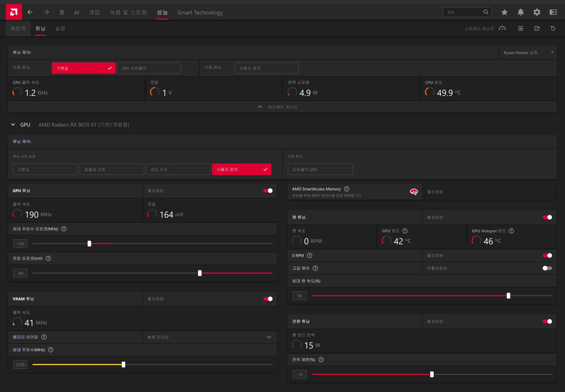Toggle GPU 튜닝 switch off
The height and width of the screenshot is (392, 565).
click(268, 191)
